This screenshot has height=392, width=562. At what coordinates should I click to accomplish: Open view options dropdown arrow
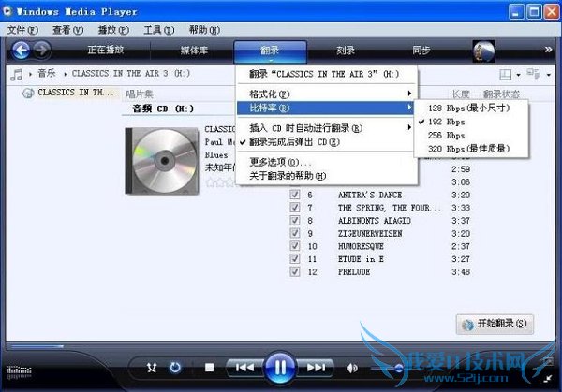pyautogui.click(x=548, y=75)
